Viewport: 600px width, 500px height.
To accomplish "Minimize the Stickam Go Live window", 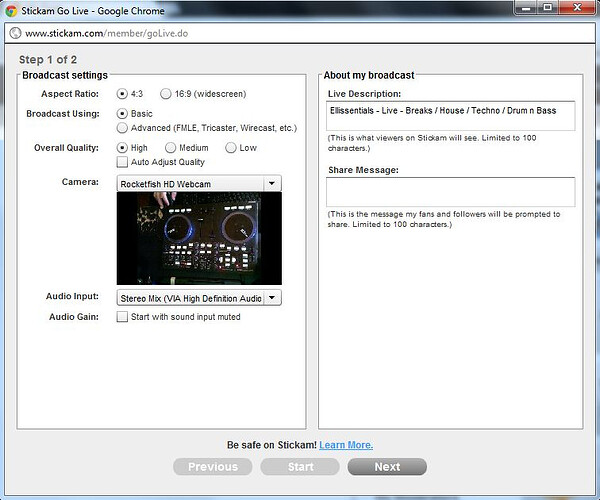I will (526, 8).
